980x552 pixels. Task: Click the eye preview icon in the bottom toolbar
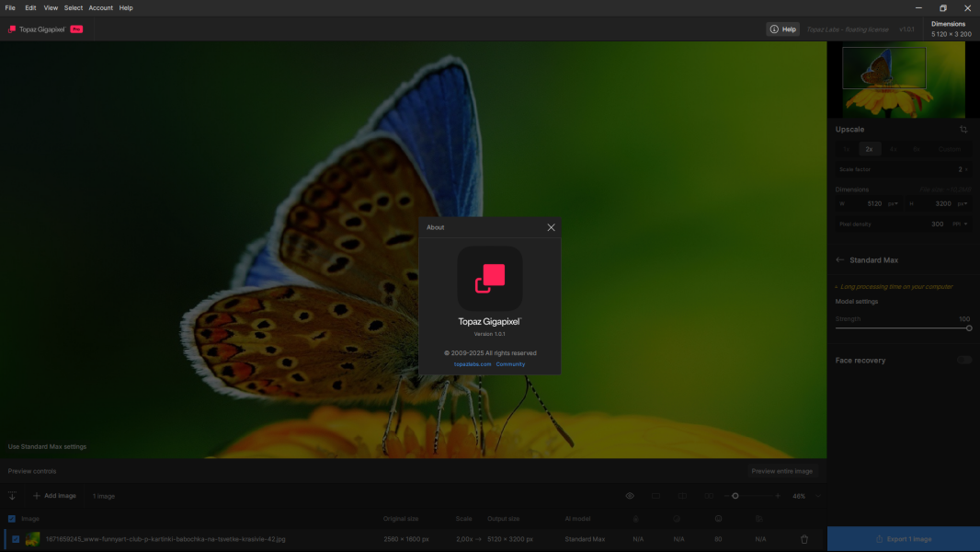pos(630,496)
